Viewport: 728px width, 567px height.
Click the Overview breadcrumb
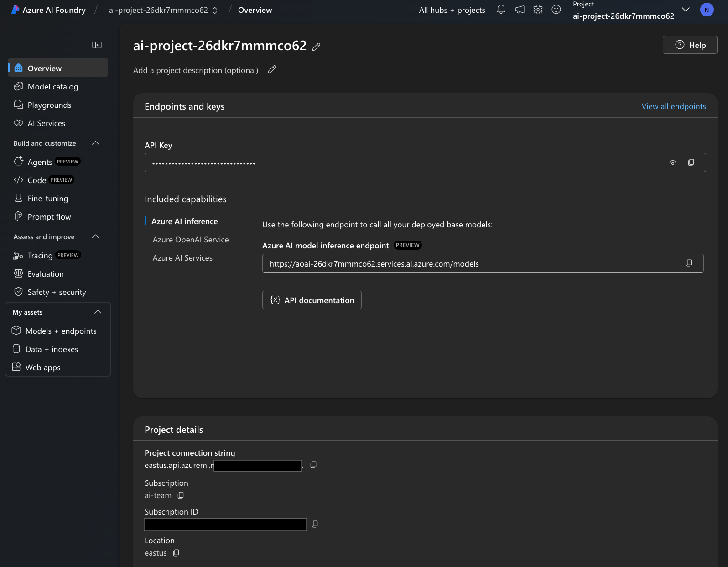point(255,10)
